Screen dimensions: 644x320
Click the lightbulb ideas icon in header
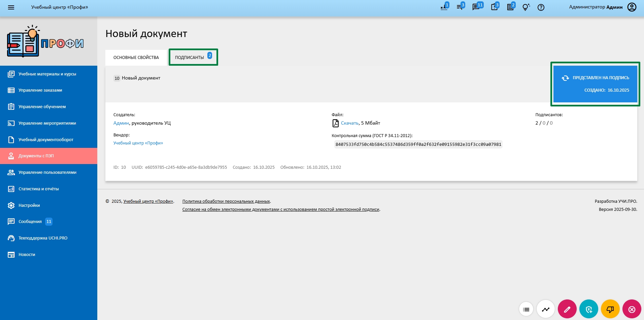[x=526, y=7]
